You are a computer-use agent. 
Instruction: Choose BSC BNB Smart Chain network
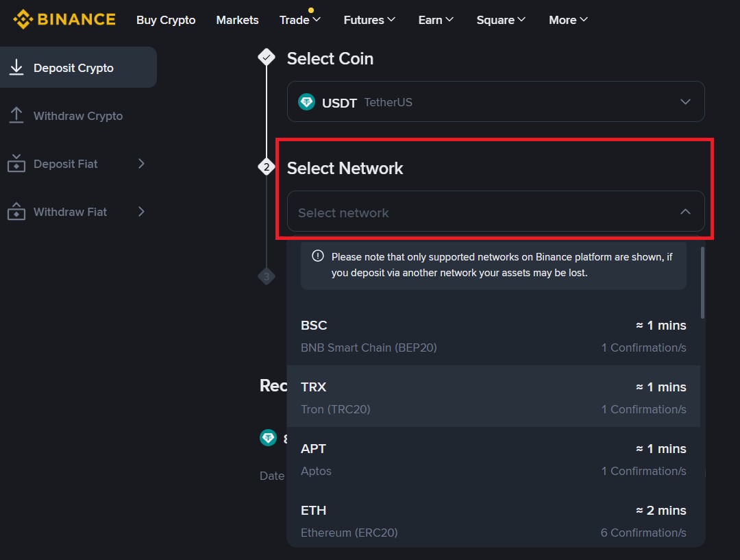tap(493, 336)
